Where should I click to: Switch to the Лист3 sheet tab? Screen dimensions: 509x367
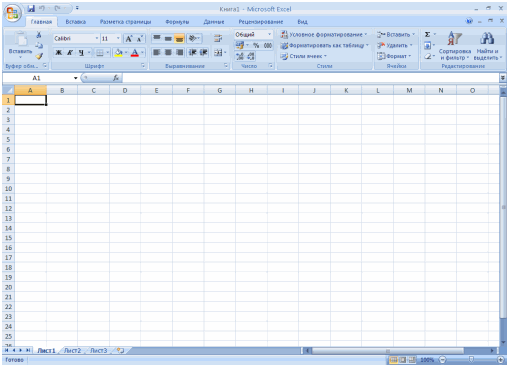pos(99,351)
